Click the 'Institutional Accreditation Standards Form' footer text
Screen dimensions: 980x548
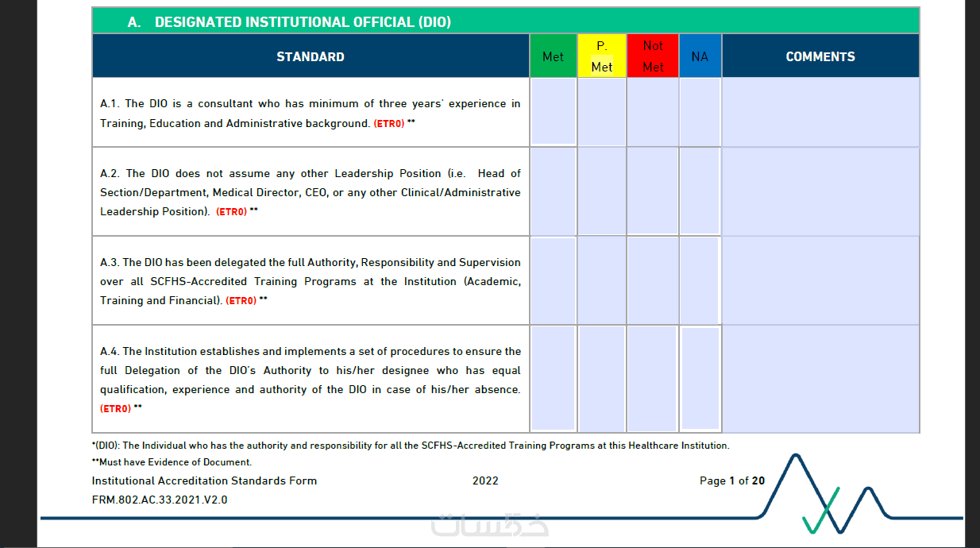204,480
